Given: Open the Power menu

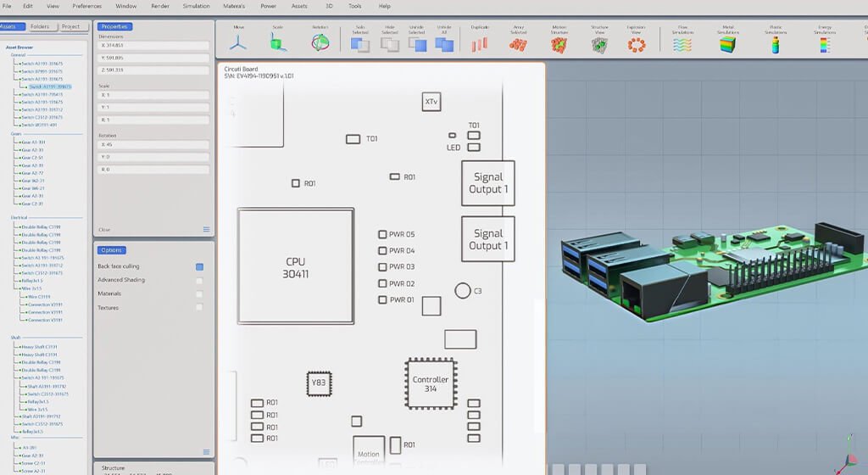Looking at the screenshot, I should [268, 6].
